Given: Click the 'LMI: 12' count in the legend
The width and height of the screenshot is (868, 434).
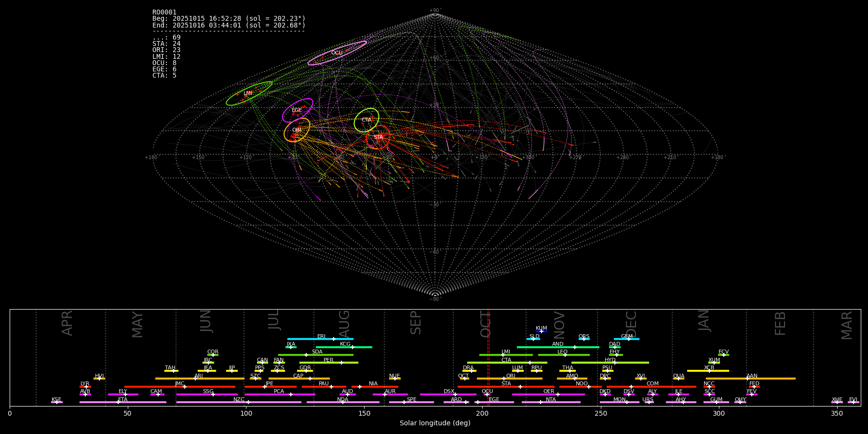Looking at the screenshot, I should [166, 57].
